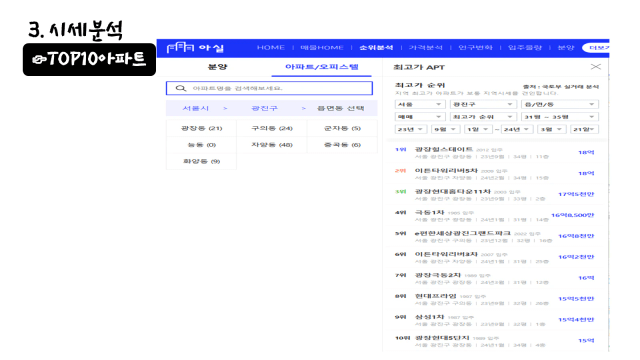Close the 최고가 APT panel
Screen dimensions: 640x360
596,67
